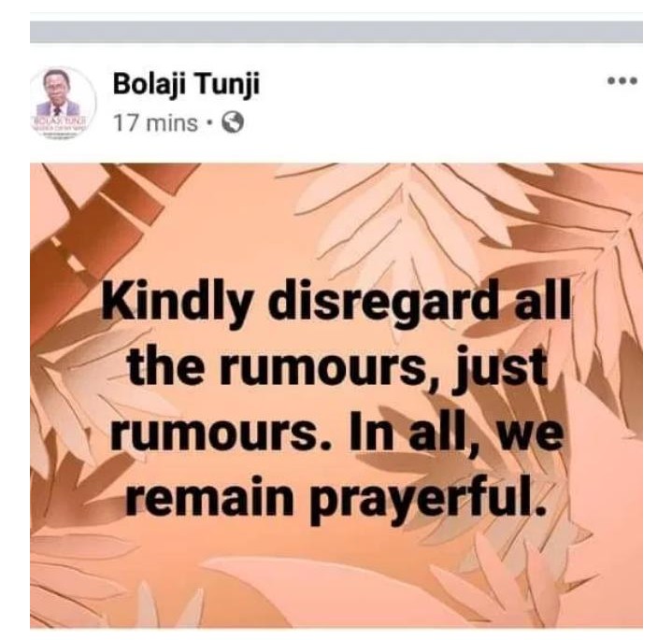
Task: Click the '17 mins' post timestamp
Action: click(x=155, y=123)
